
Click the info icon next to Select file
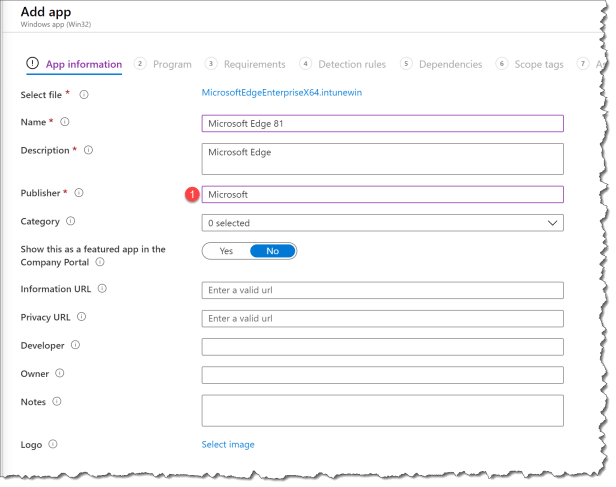coord(84,95)
